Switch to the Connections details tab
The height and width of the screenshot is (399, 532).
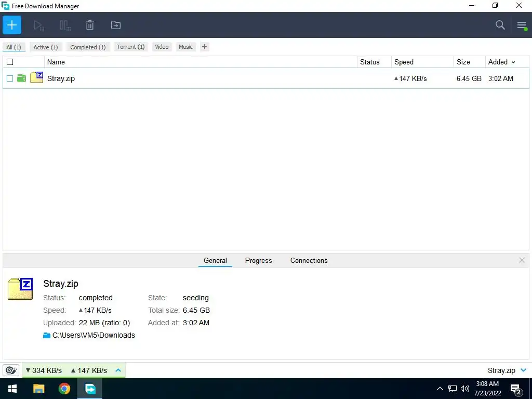pos(309,261)
